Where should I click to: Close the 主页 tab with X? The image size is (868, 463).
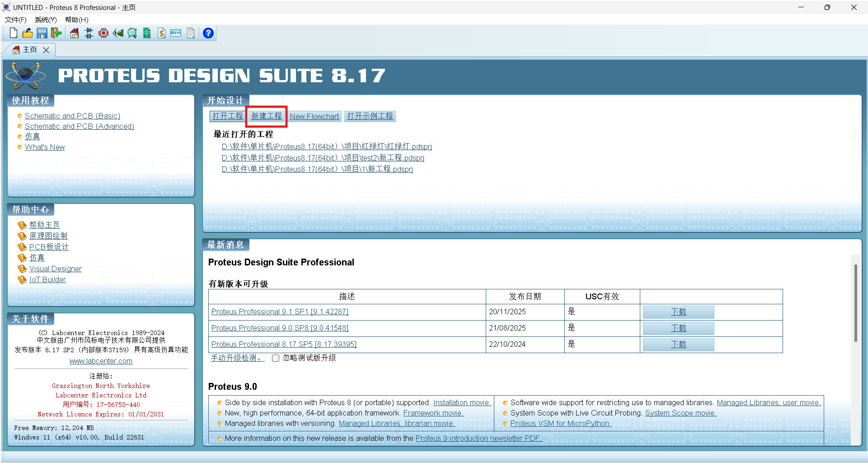click(x=46, y=50)
